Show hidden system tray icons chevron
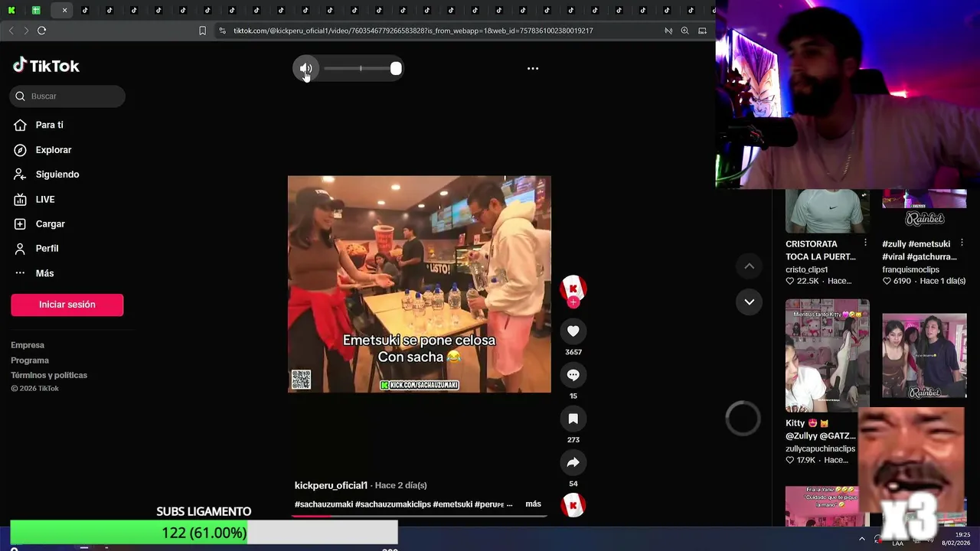The image size is (980, 551). point(862,539)
